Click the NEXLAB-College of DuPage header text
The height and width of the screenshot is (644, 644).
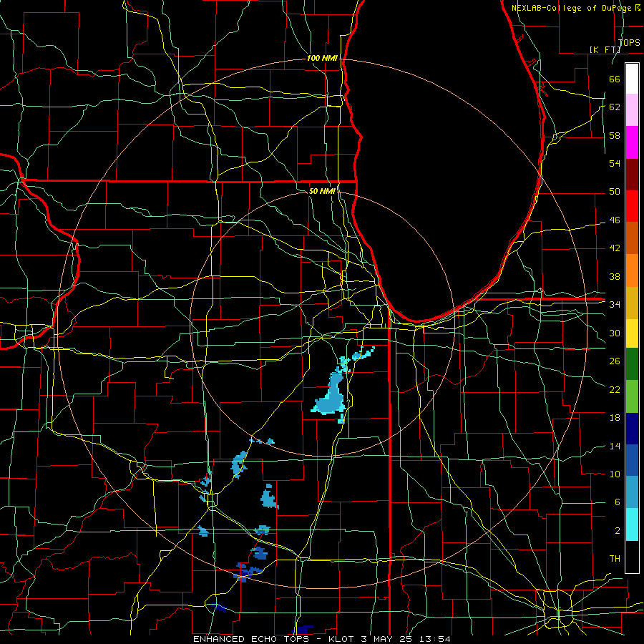(x=572, y=8)
